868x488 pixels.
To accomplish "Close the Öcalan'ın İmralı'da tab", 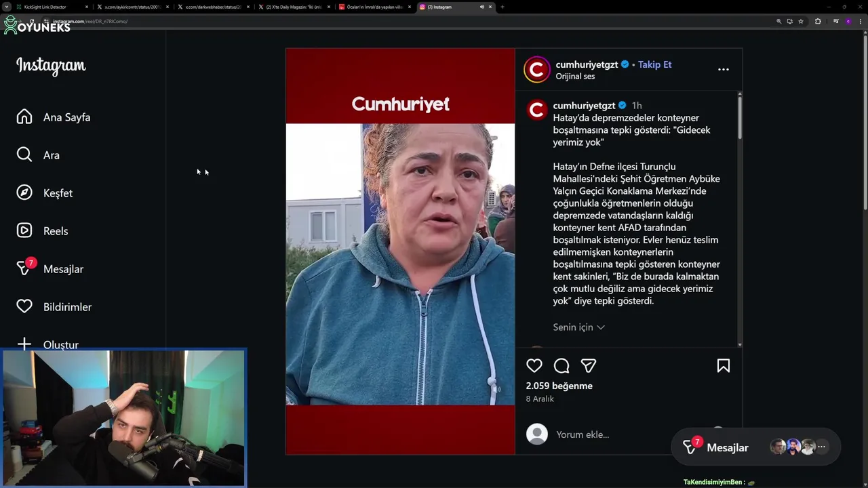I will click(x=410, y=7).
